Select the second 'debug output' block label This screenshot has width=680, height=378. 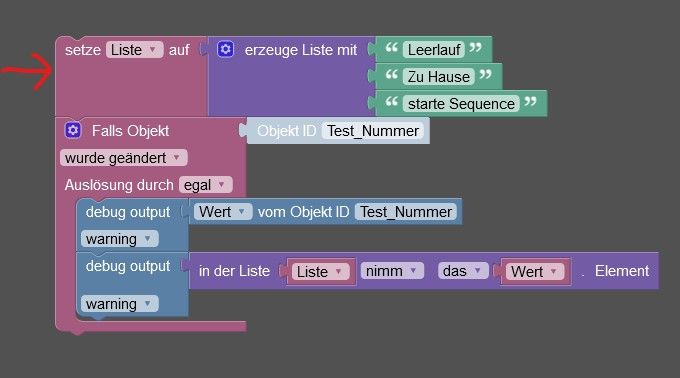[128, 266]
